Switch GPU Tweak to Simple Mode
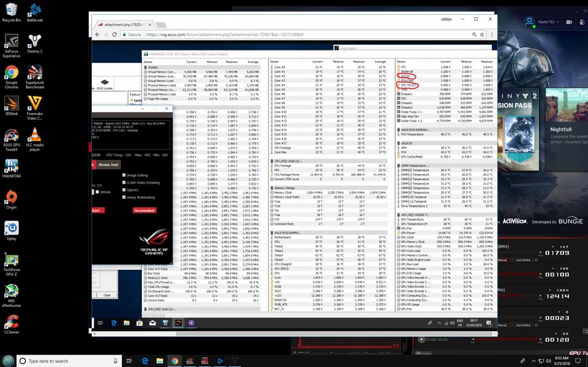 pos(433,339)
